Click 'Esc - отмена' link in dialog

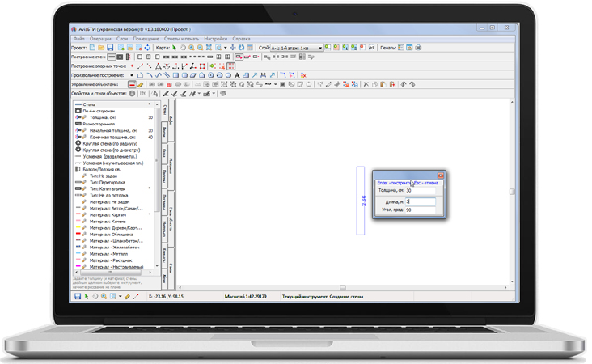(427, 183)
